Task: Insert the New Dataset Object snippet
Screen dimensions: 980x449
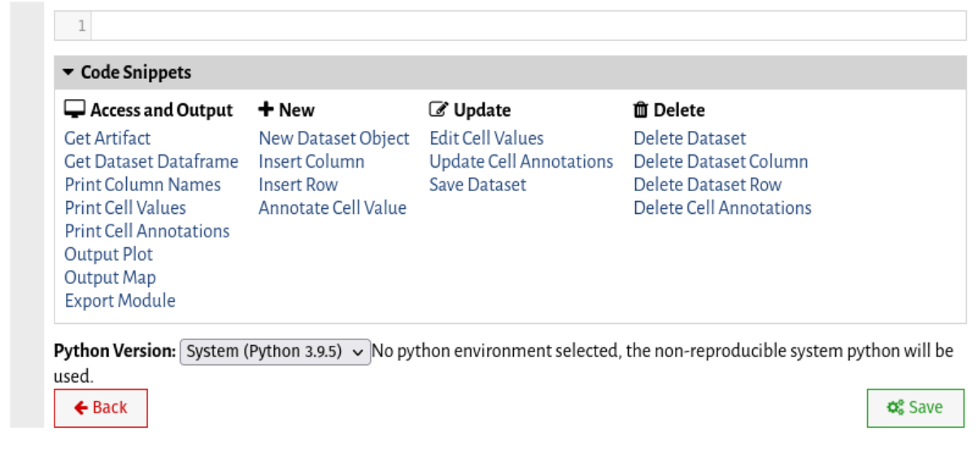Action: click(x=334, y=138)
